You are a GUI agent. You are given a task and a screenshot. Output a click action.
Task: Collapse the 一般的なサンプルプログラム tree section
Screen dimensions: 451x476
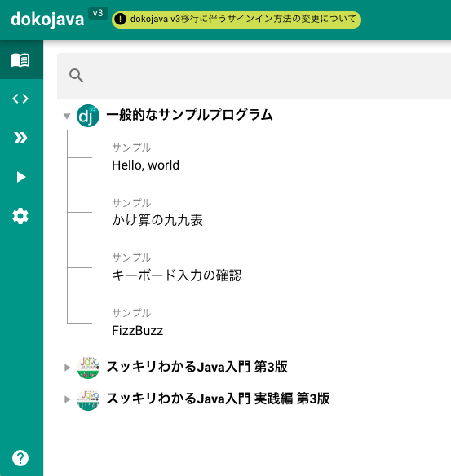67,116
